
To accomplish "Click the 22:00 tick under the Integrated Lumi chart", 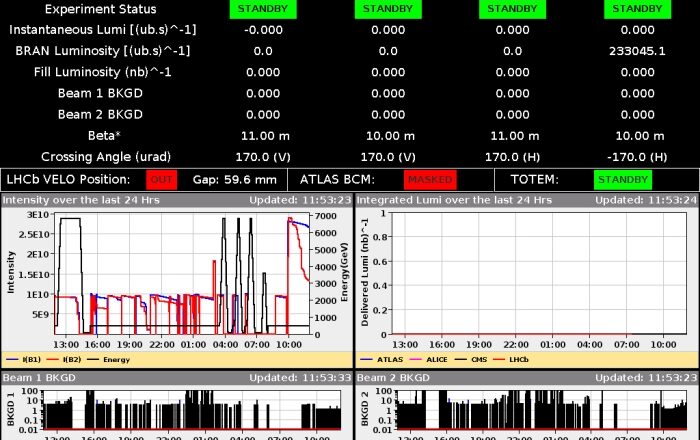I will pos(516,345).
